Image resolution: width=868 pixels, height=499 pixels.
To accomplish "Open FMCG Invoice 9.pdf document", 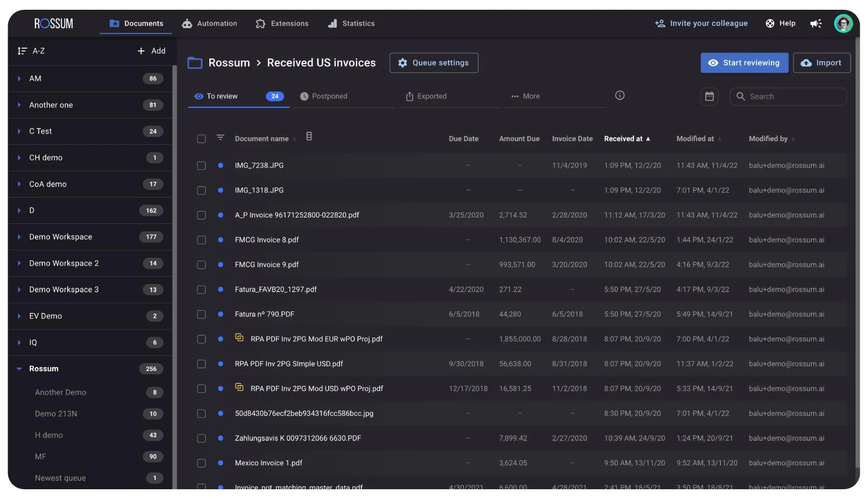I will [267, 265].
